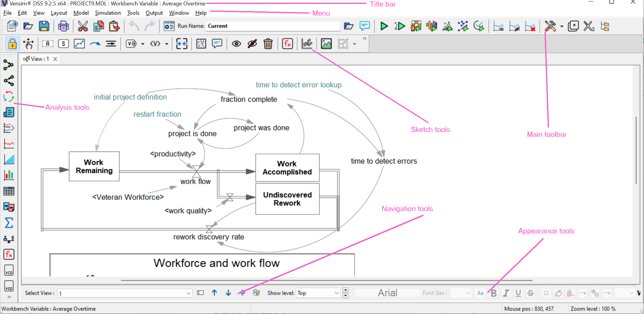Click the Run Name input field
The width and height of the screenshot is (644, 314).
click(x=272, y=26)
